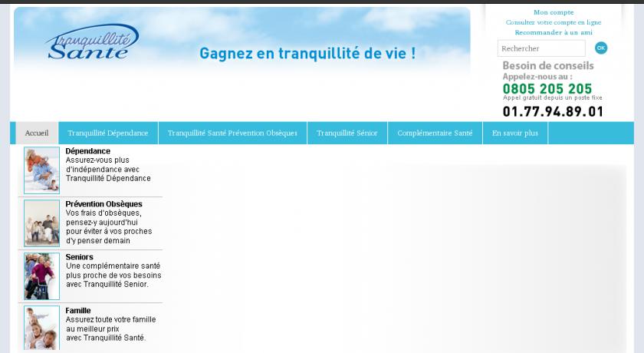Click text 'Appel gratuit depuis un poste fixe'
The image size is (644, 353).
click(553, 97)
